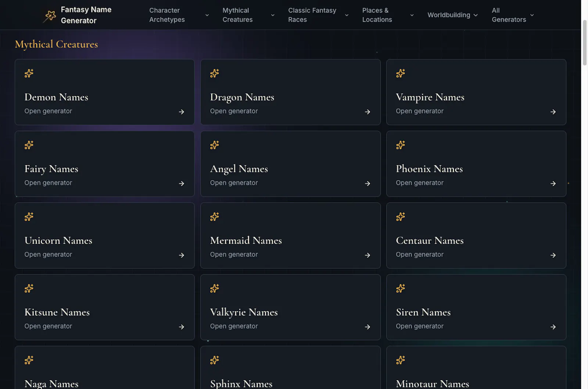The image size is (588, 389).
Task: Open Sphinx Names generator title
Action: coord(241,384)
